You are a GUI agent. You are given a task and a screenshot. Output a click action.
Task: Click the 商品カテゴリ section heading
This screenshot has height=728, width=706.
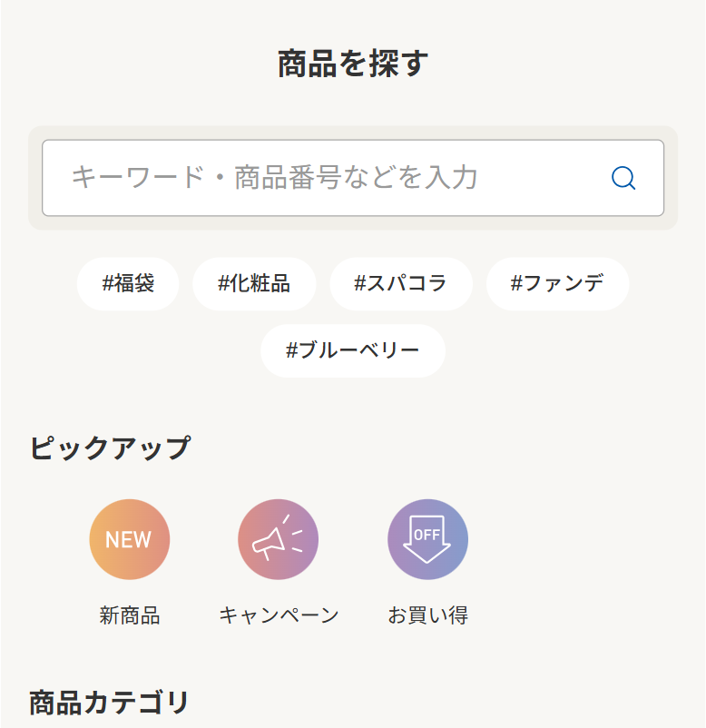[110, 703]
